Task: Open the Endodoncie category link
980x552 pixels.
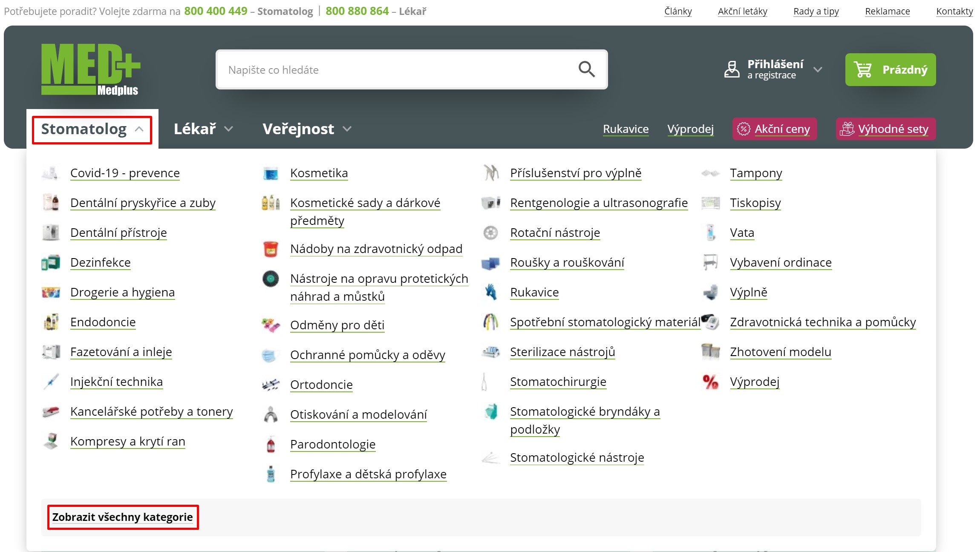Action: click(103, 322)
